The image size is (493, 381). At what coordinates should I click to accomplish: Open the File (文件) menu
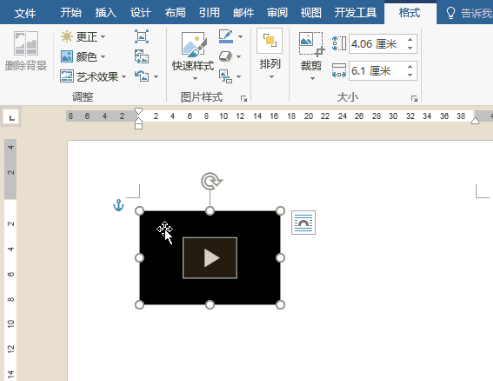pyautogui.click(x=25, y=13)
